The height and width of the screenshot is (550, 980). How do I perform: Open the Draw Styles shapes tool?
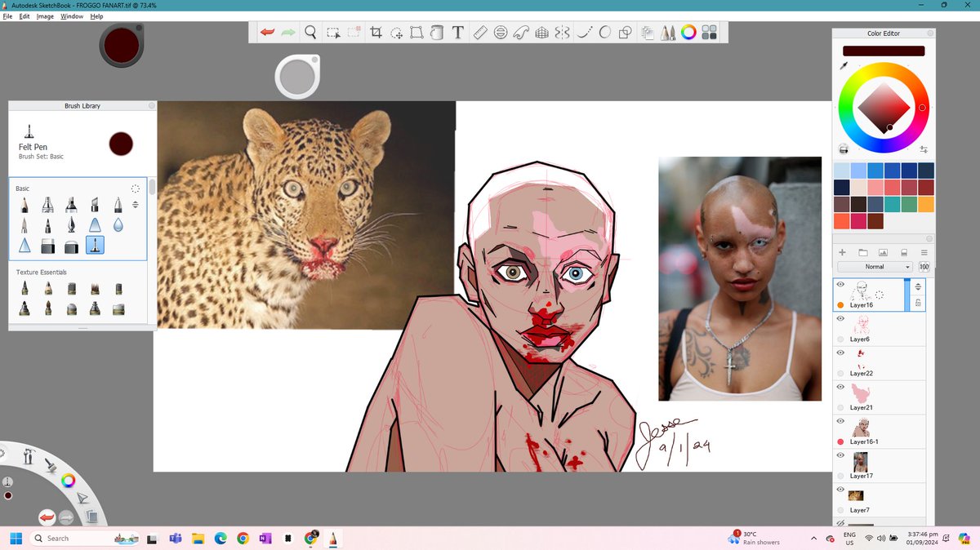626,33
